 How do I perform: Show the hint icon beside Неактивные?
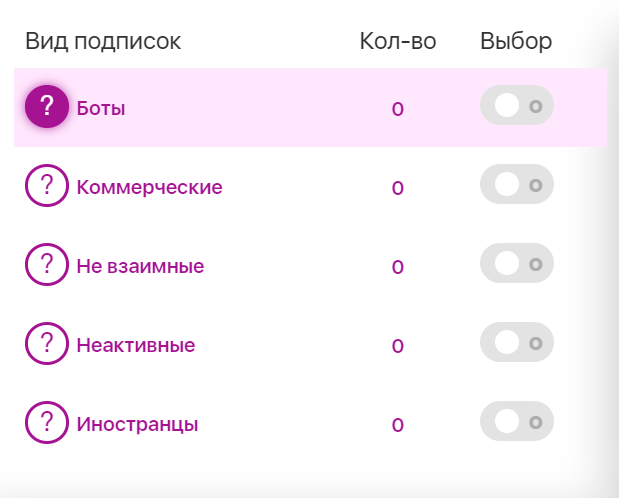click(46, 345)
